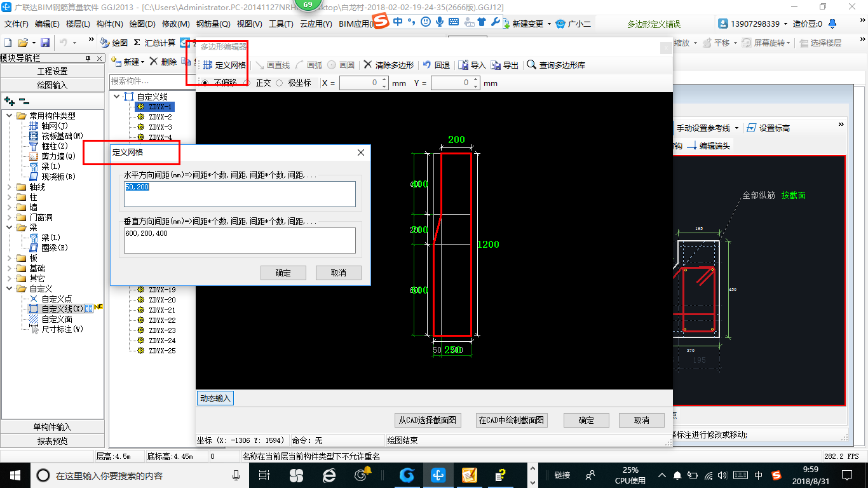Screen dimensions: 868x488
Task: Open Windows Start menu
Action: coord(15,475)
